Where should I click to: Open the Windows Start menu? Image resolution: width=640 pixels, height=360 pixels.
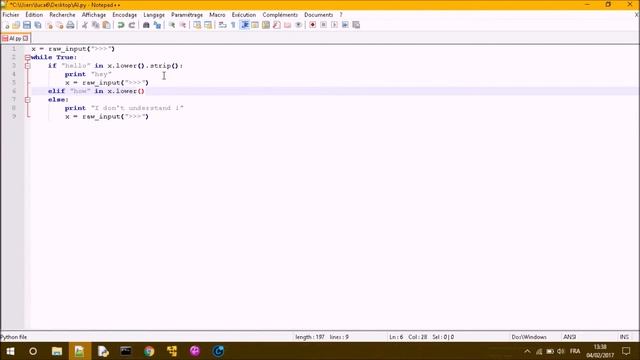tap(10, 351)
